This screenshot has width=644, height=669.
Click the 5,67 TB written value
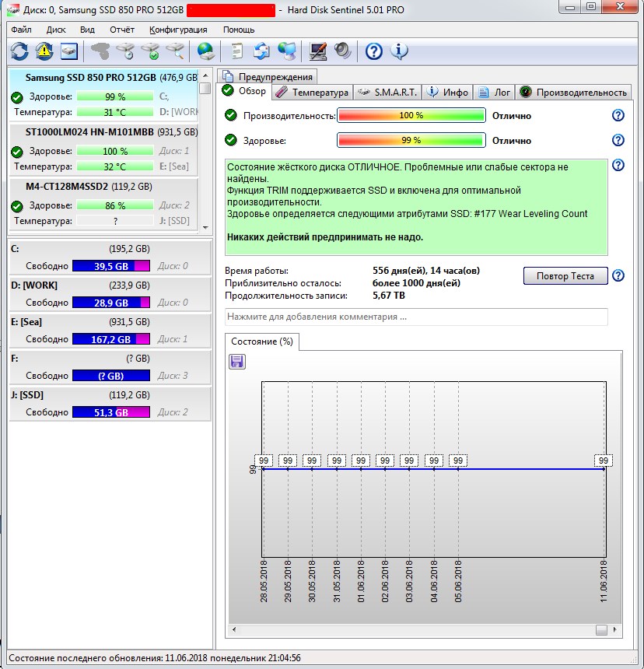click(x=389, y=296)
